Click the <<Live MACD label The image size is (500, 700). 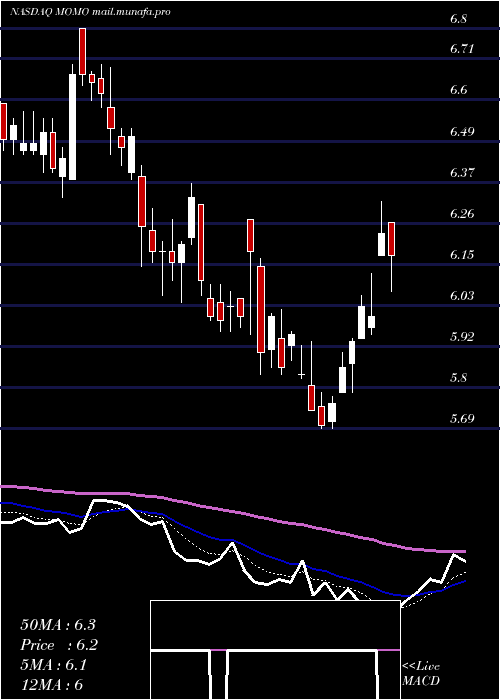[421, 674]
